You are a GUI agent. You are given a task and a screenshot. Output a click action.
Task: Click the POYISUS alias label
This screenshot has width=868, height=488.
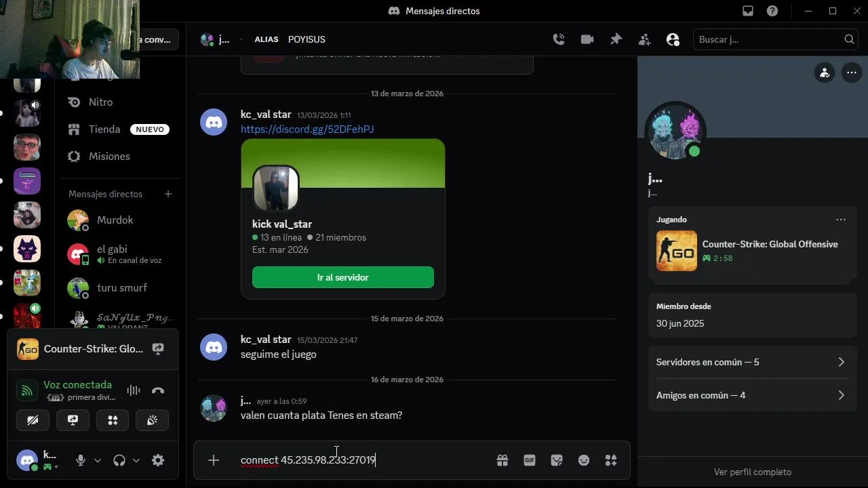[307, 39]
